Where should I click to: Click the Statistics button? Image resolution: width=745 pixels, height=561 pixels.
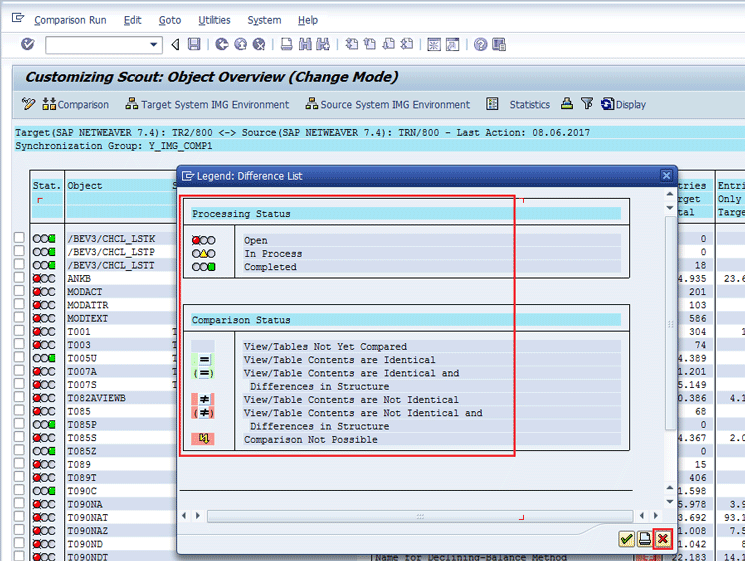pos(519,105)
